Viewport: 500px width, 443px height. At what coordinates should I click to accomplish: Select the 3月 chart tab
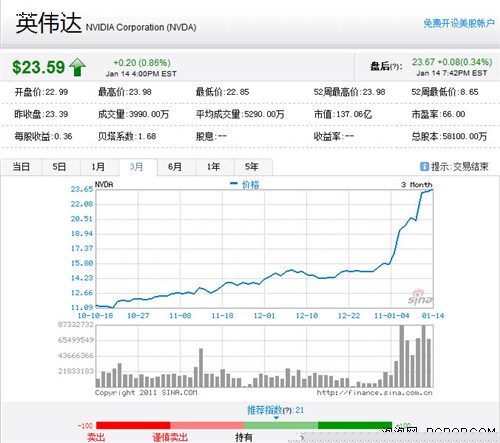point(137,167)
